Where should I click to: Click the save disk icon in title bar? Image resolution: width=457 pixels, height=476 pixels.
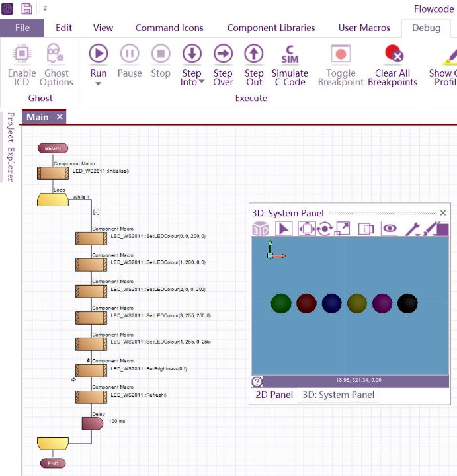[27, 9]
